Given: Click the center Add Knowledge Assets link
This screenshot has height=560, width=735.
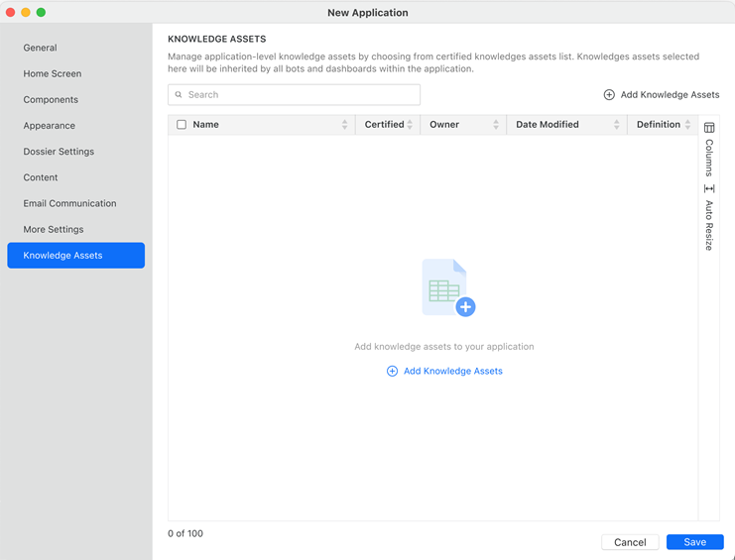Looking at the screenshot, I should click(x=452, y=371).
